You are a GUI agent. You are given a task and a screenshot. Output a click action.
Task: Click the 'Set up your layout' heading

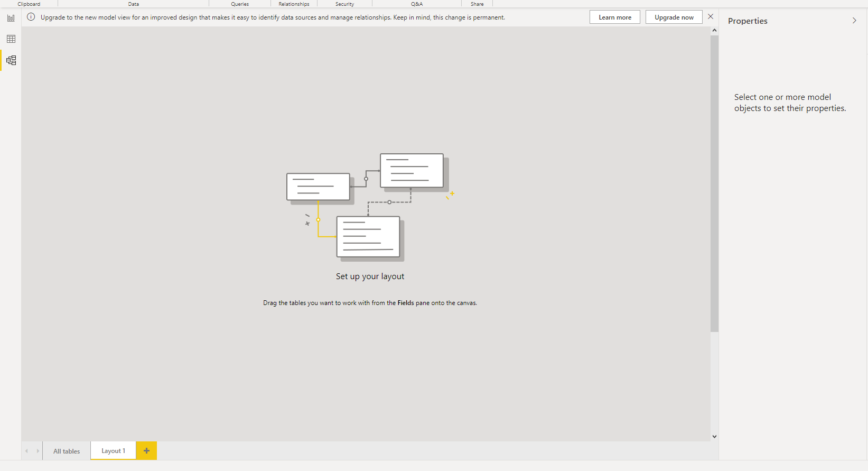(x=370, y=276)
